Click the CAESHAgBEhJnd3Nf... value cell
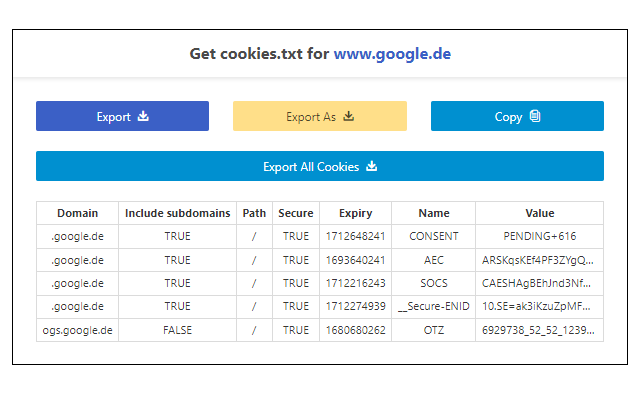The height and width of the screenshot is (400, 640). 540,283
